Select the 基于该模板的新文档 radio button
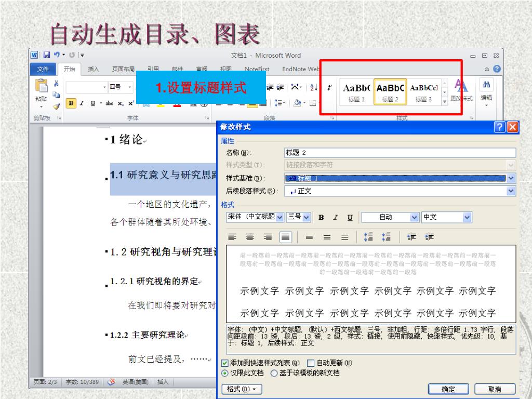532x399 pixels. (x=274, y=373)
